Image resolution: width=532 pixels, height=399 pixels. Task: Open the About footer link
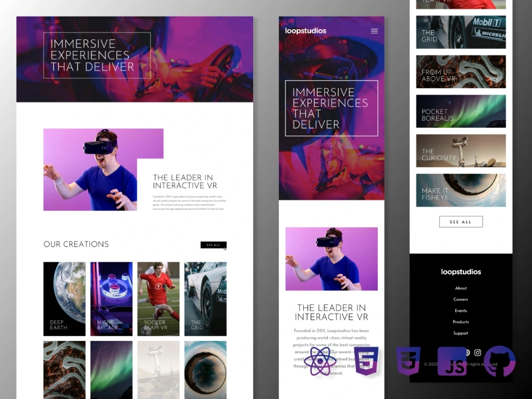coord(461,288)
